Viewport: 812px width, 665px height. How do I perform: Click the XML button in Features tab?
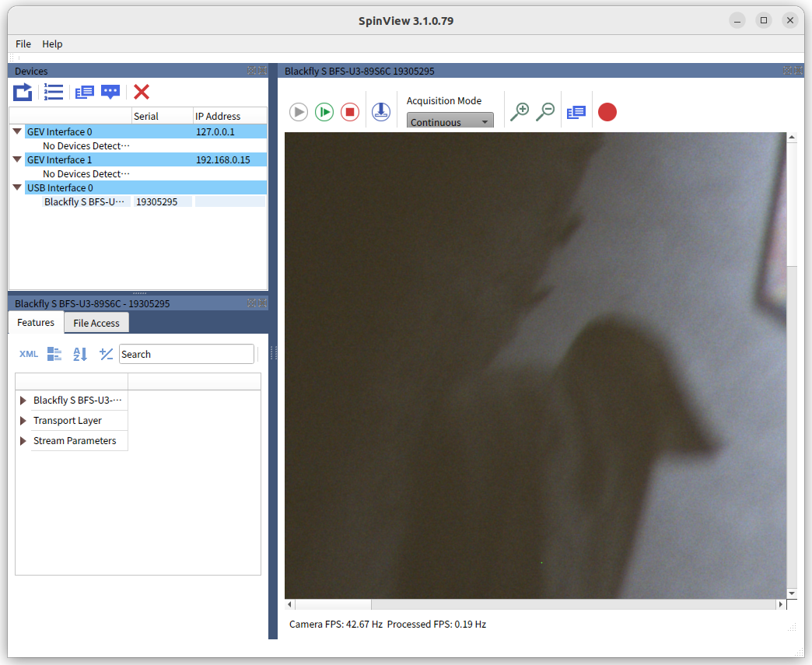(29, 355)
